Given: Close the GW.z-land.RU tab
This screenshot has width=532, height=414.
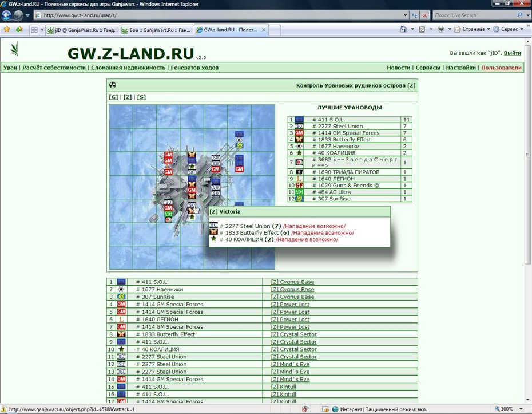Looking at the screenshot, I should (264, 30).
